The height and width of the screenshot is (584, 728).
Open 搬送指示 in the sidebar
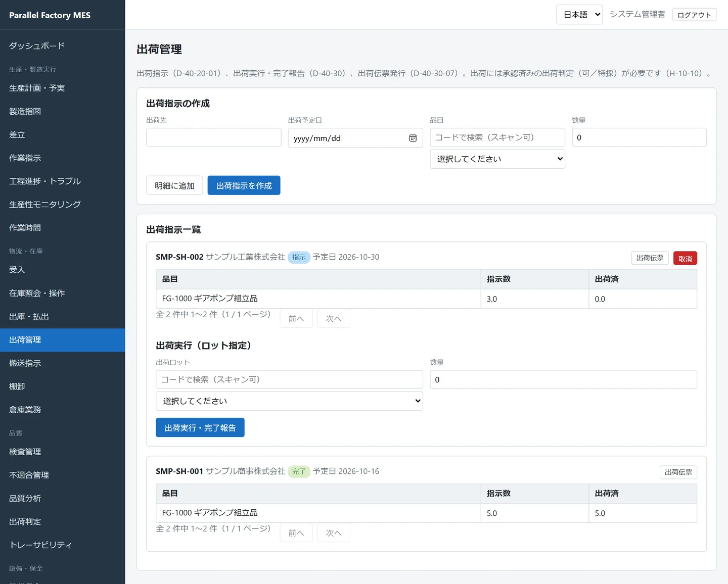pyautogui.click(x=63, y=363)
